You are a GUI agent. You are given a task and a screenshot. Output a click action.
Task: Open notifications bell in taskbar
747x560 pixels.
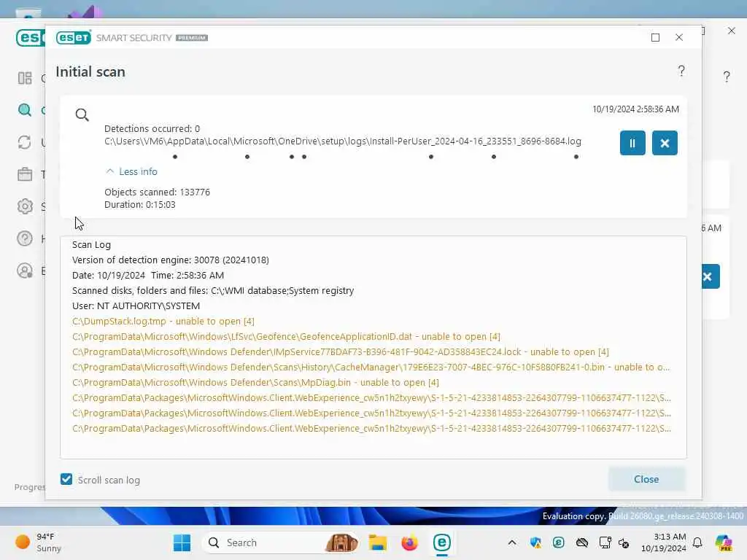coord(697,542)
